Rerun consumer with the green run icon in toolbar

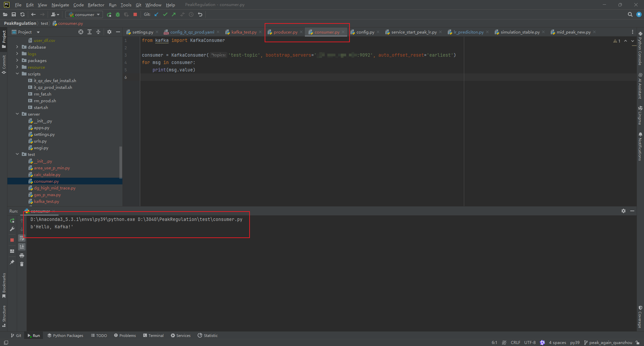(x=109, y=14)
